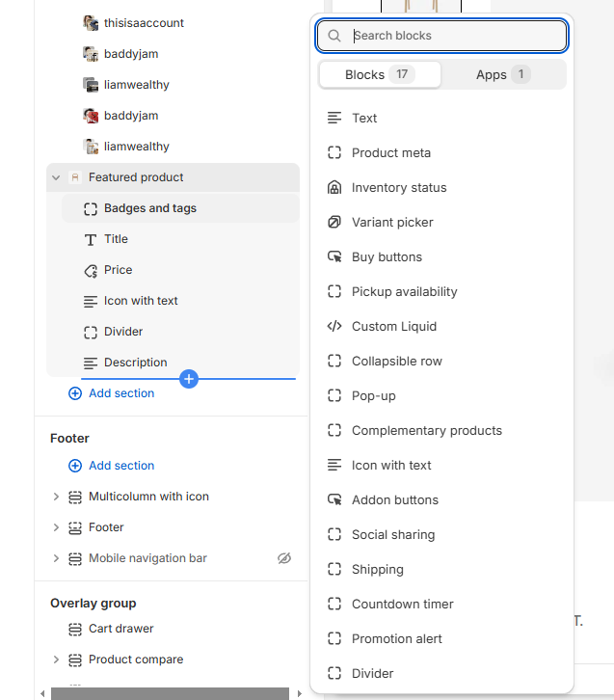Click the Shipping block icon

(334, 569)
